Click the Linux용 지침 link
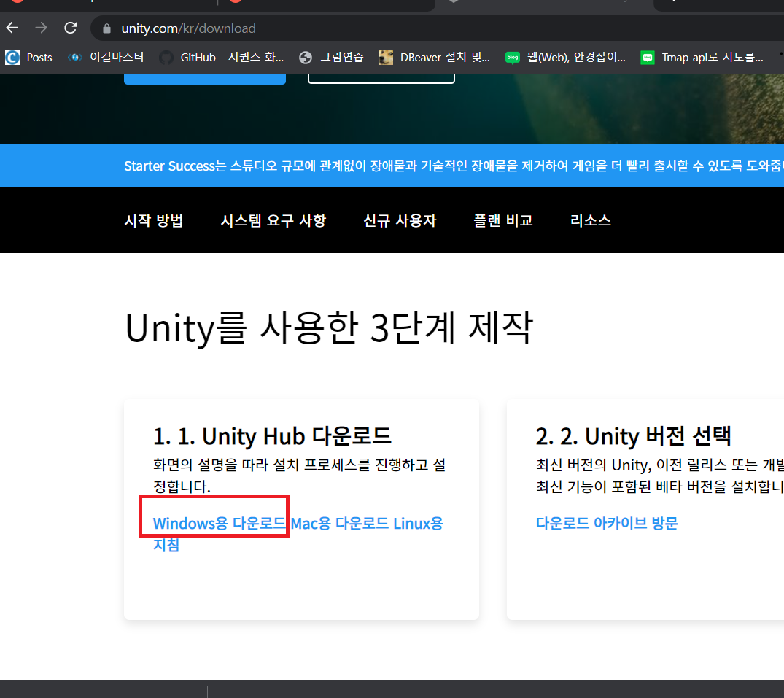The width and height of the screenshot is (784, 698). 418,524
